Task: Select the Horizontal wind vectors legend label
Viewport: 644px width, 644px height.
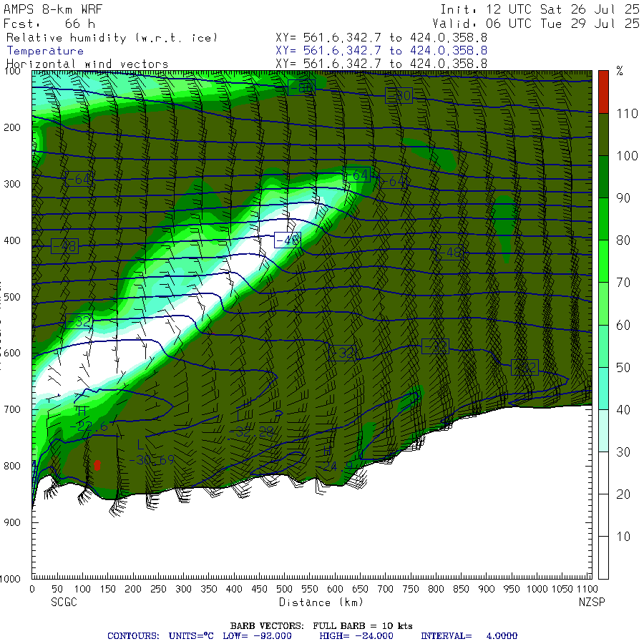Action: click(x=87, y=64)
